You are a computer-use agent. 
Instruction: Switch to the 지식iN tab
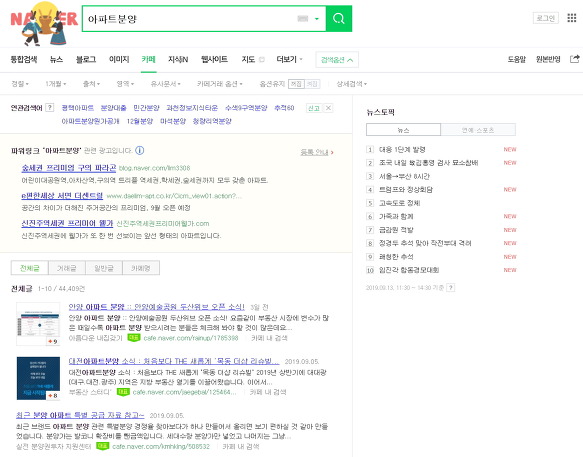[x=178, y=59]
